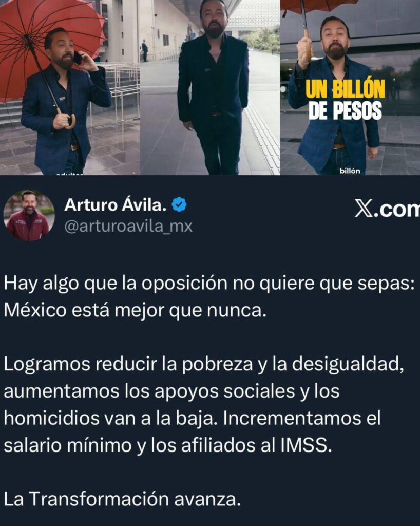
Task: Open the @arturoavila_mx handle link
Action: pyautogui.click(x=128, y=227)
